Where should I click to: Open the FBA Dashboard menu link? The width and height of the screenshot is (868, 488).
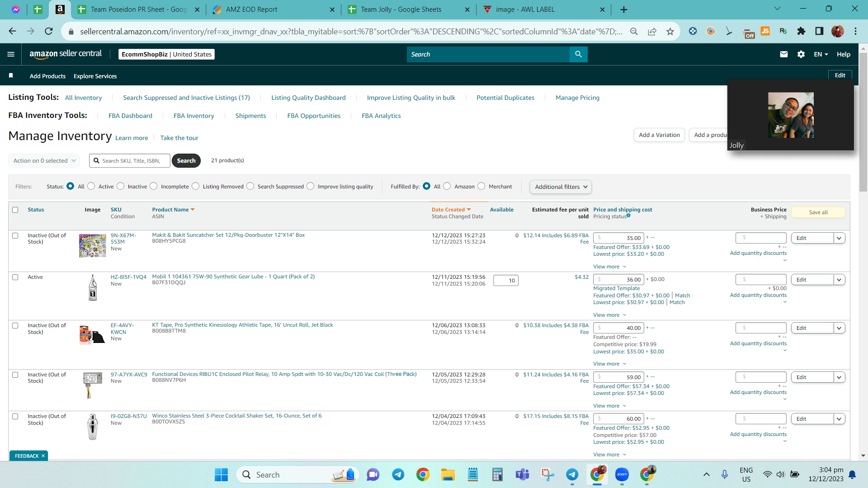(x=130, y=116)
